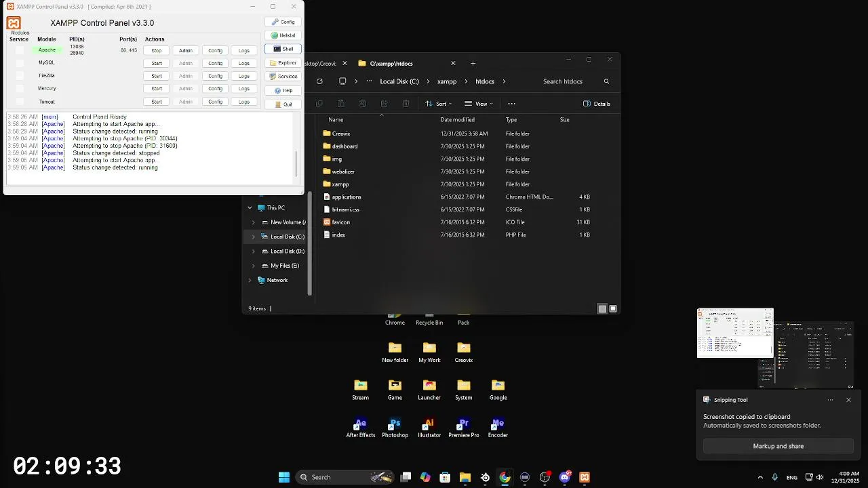Quit the XAMPP Control Panel

tap(283, 104)
